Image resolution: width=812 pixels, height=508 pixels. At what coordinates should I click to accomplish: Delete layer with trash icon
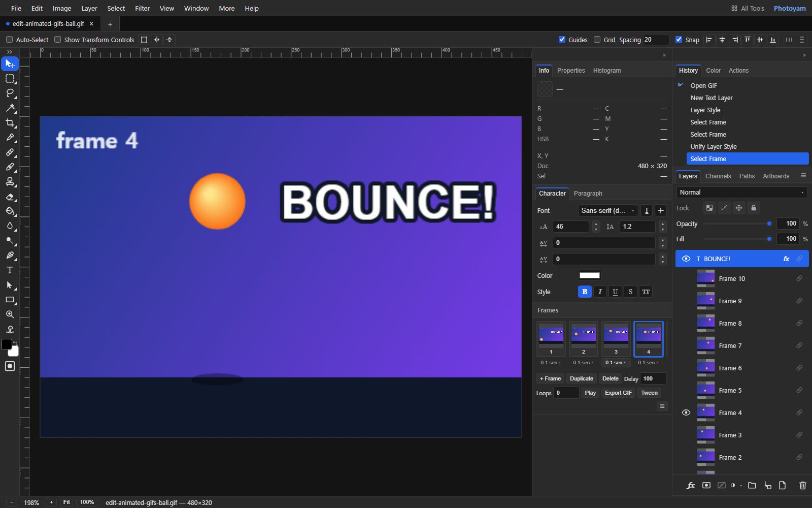(802, 486)
